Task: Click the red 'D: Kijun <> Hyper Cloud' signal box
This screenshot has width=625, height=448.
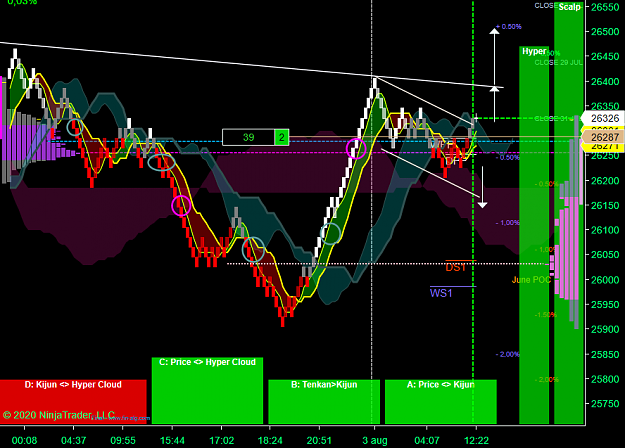Action: point(73,401)
